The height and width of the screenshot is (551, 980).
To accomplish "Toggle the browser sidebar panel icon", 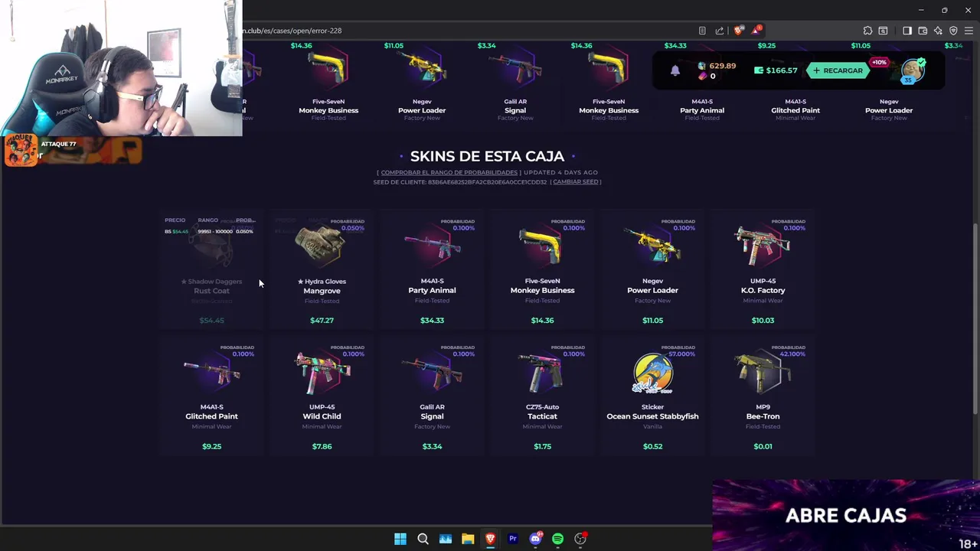I will tap(907, 31).
